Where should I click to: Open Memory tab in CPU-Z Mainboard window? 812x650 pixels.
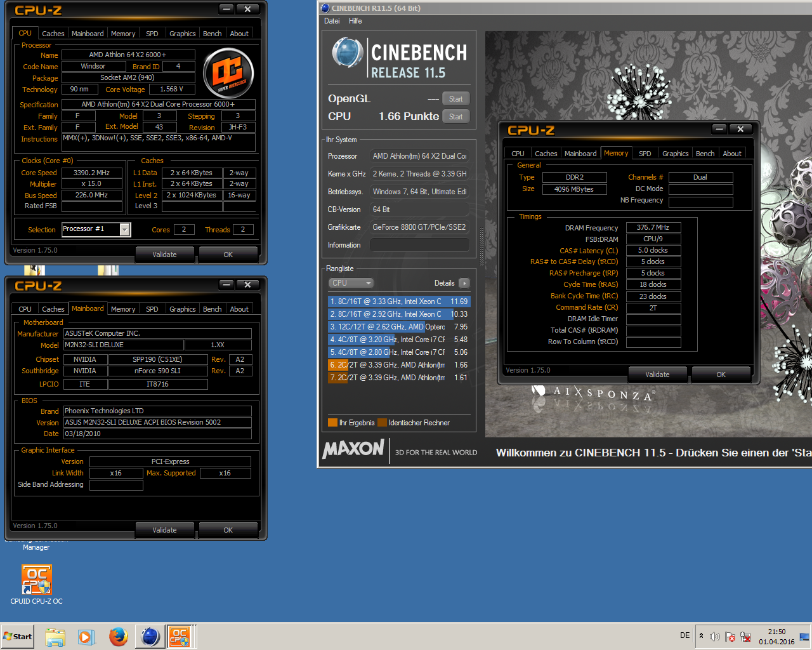click(123, 309)
